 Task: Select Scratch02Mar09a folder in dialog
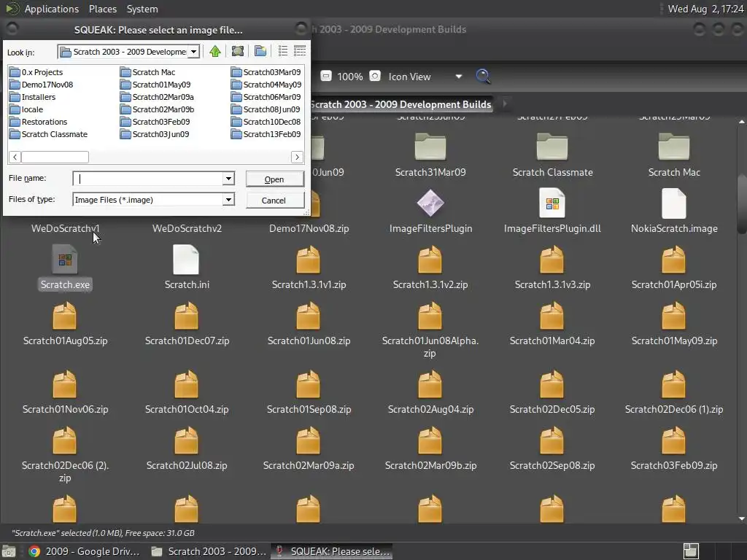158,97
